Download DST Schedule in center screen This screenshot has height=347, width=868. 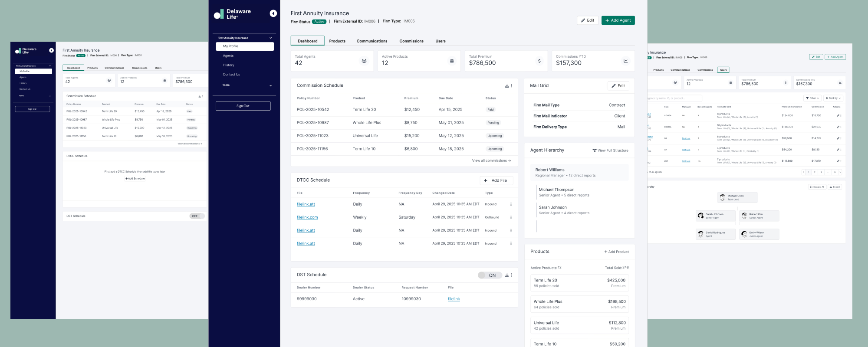pyautogui.click(x=507, y=275)
